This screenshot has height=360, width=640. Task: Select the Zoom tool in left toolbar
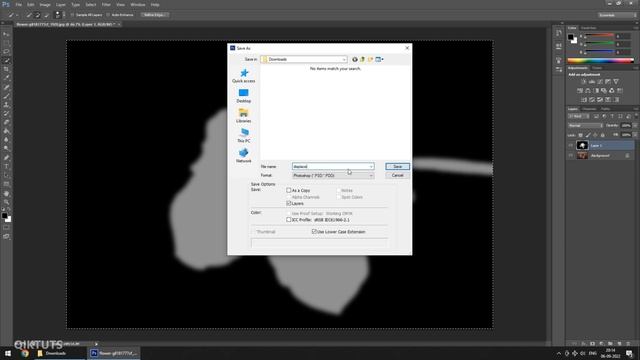[6, 202]
